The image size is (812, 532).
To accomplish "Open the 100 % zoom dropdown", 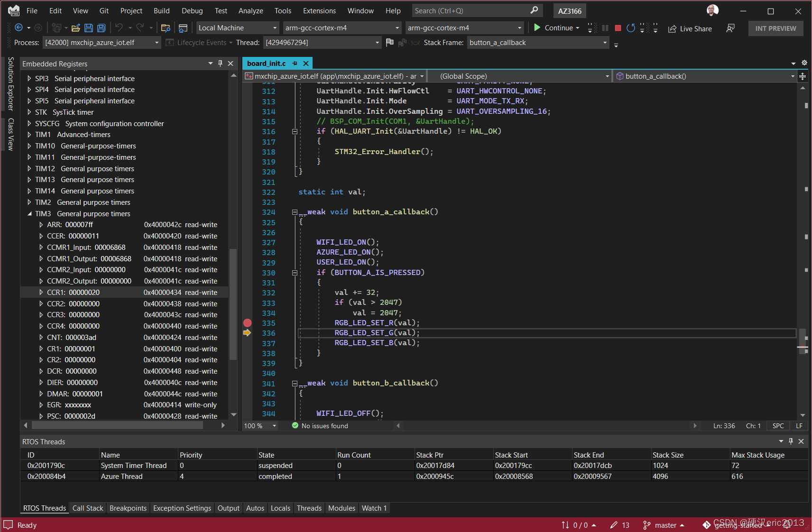I will tap(260, 426).
